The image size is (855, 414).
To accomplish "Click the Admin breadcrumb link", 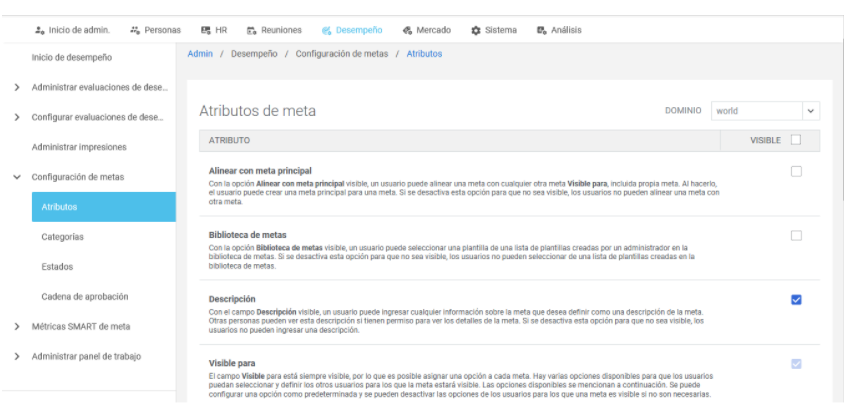I will click(200, 54).
